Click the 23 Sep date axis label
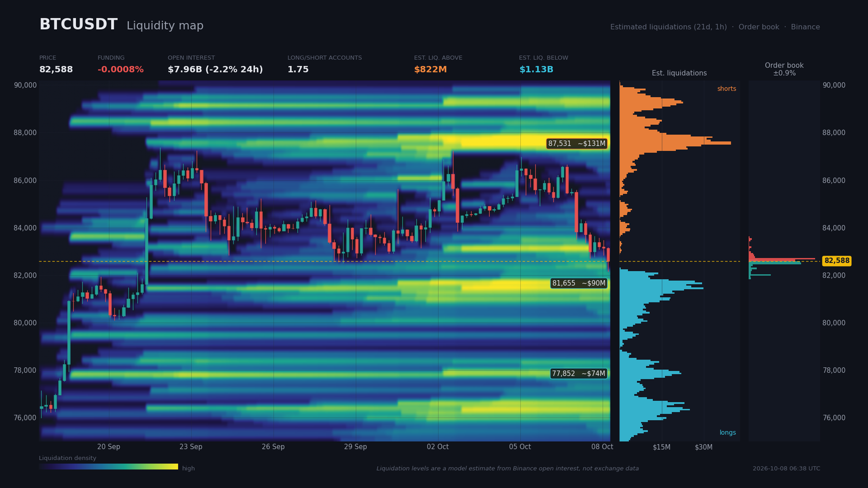 pos(191,447)
